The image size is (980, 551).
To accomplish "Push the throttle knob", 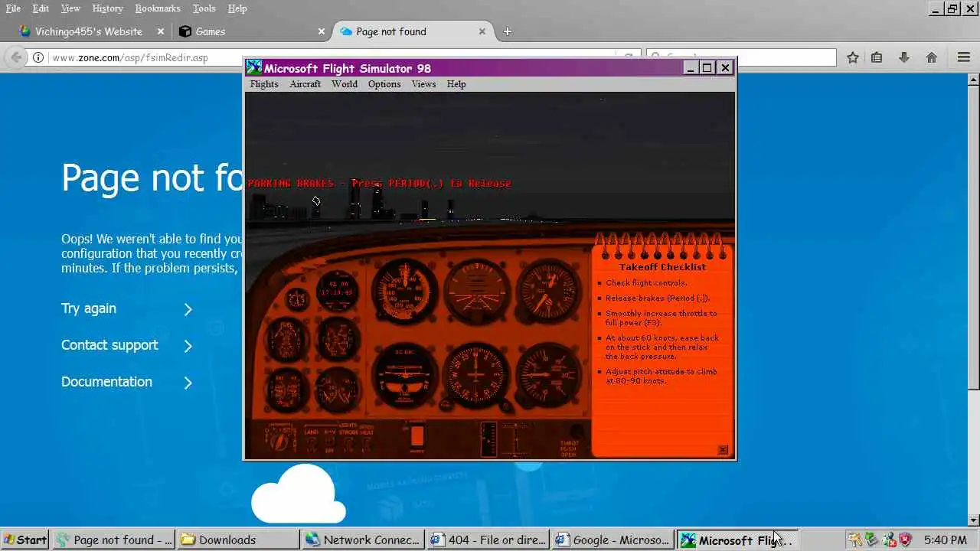I will pos(576,432).
